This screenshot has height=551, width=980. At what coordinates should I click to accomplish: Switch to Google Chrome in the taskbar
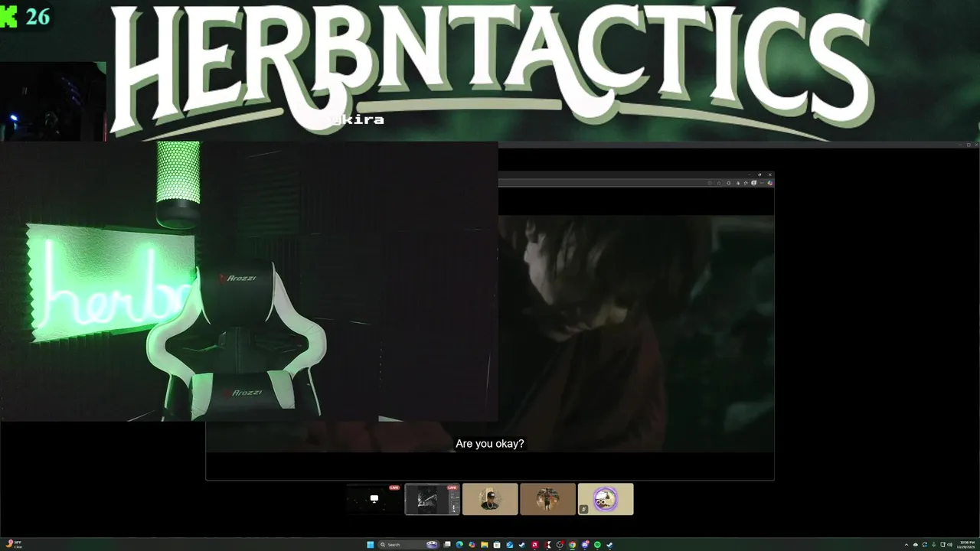pyautogui.click(x=573, y=545)
